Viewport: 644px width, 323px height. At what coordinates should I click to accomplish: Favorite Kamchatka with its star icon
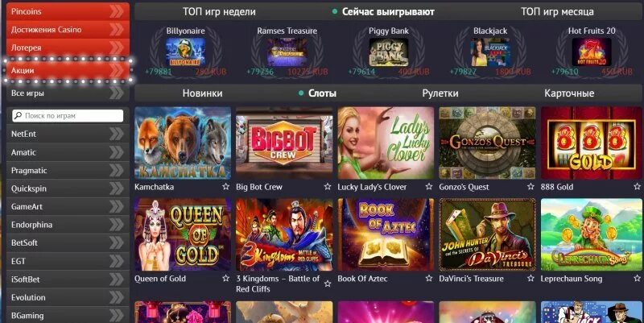[x=225, y=187]
